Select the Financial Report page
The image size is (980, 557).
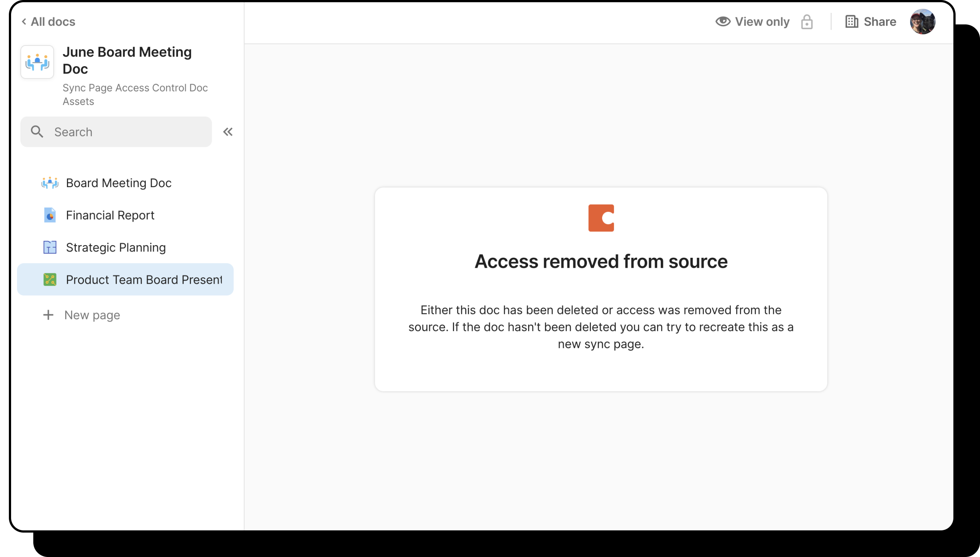(x=110, y=215)
